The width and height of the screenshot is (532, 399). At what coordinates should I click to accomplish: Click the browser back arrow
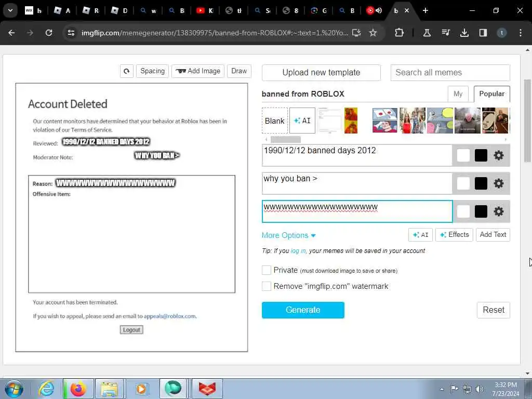click(11, 33)
